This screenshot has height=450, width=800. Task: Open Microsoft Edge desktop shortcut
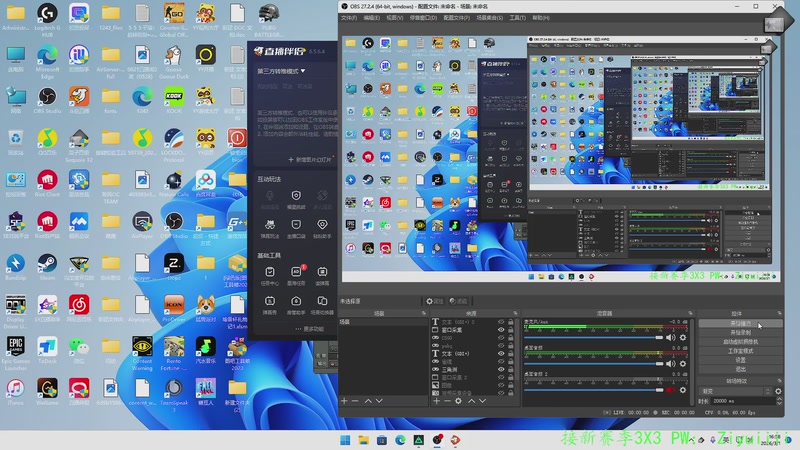(47, 61)
